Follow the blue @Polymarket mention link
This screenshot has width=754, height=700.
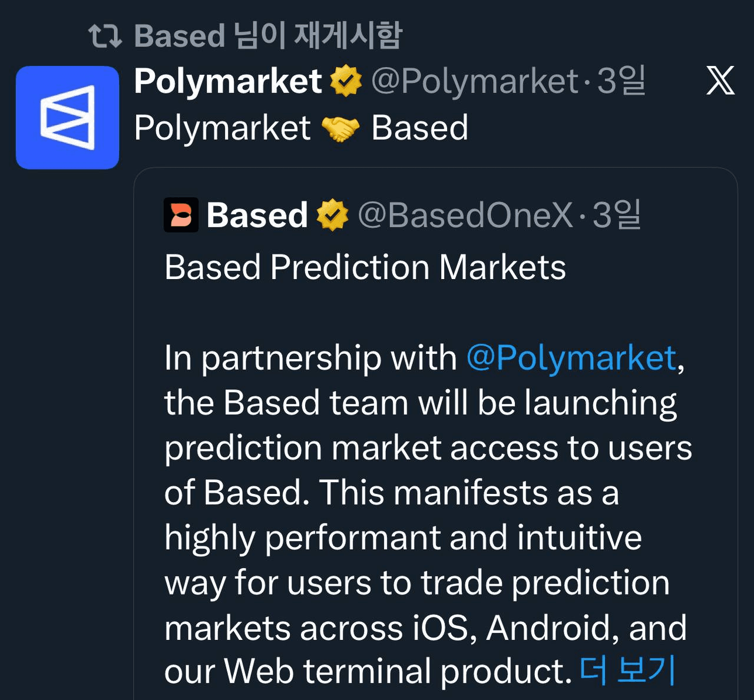[571, 358]
